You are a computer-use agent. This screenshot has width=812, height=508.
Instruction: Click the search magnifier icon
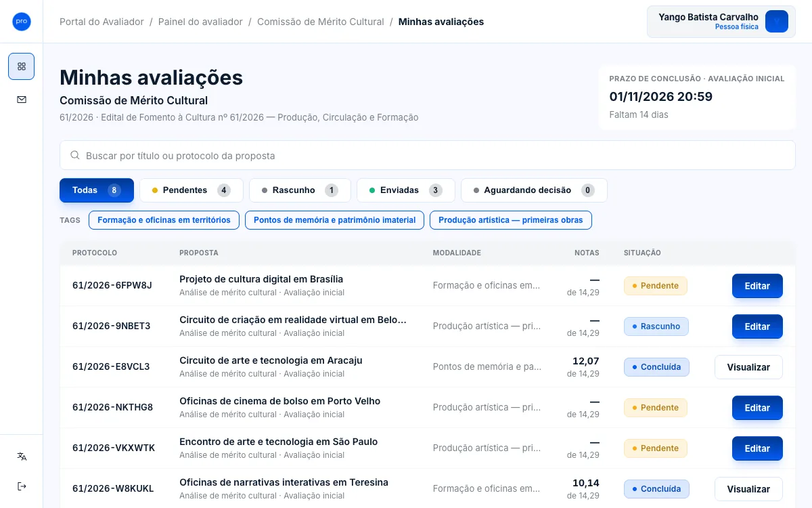(75, 155)
